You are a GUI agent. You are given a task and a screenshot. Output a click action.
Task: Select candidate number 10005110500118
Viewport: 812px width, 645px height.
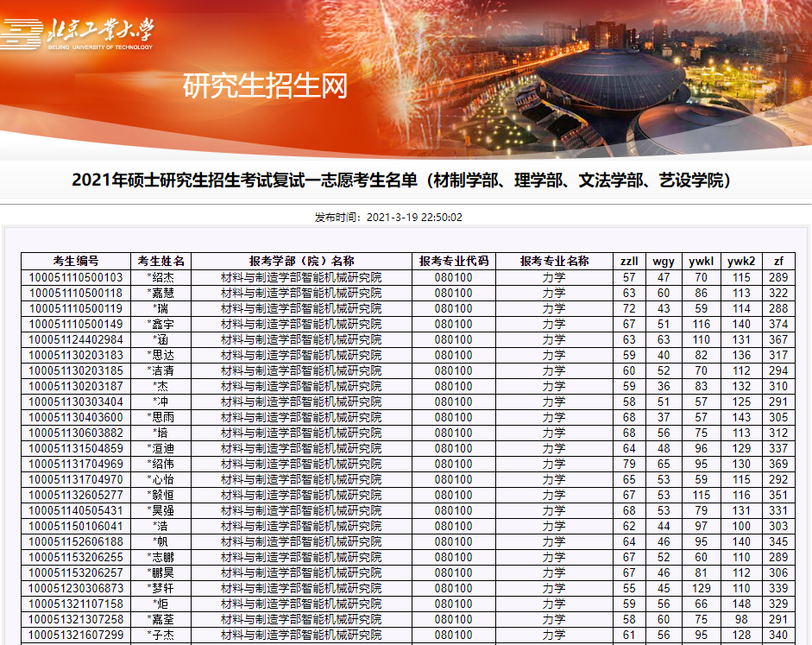click(x=76, y=294)
